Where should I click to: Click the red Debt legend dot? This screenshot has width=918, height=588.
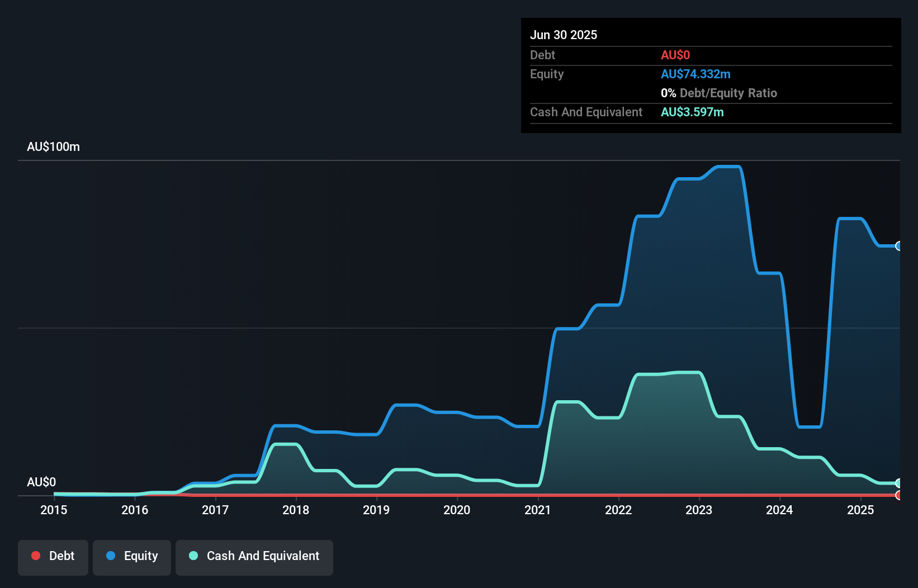coord(35,556)
